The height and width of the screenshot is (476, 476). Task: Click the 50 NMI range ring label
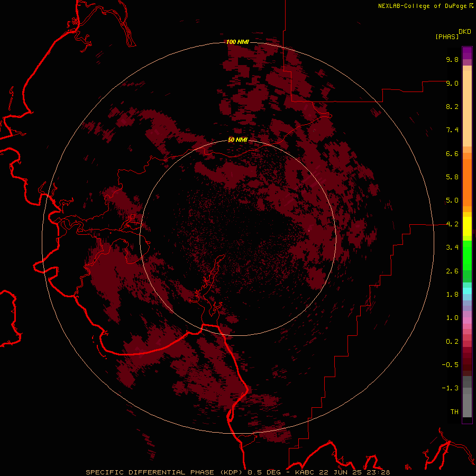pyautogui.click(x=237, y=140)
